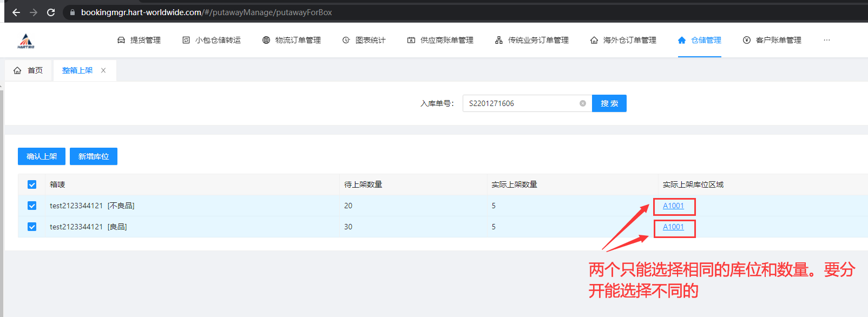The height and width of the screenshot is (317, 868).
Task: Close the 整箱上架 tab
Action: pyautogui.click(x=103, y=70)
